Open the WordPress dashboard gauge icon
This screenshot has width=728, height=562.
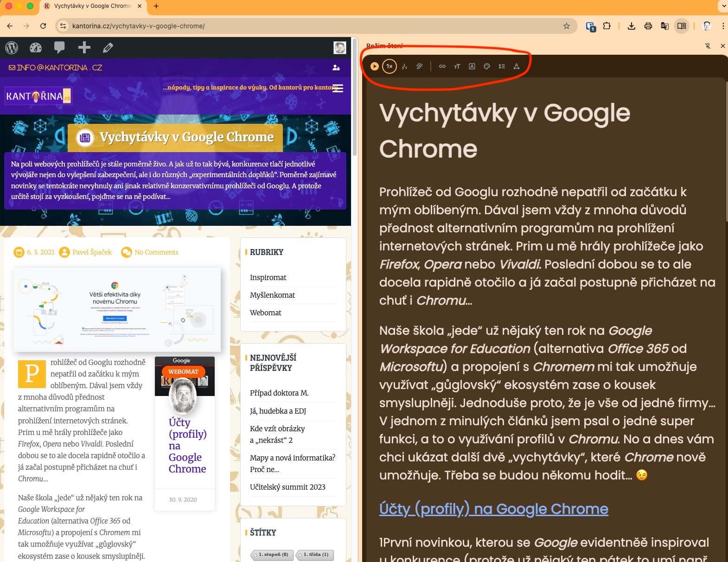click(x=36, y=47)
